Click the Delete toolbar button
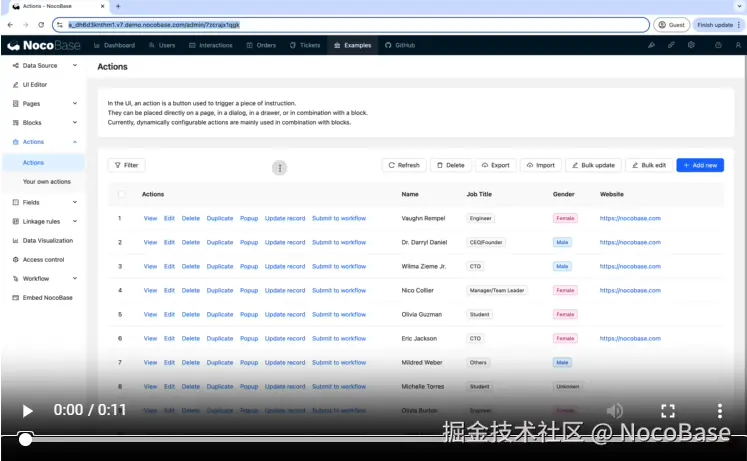The width and height of the screenshot is (747, 461). 451,165
